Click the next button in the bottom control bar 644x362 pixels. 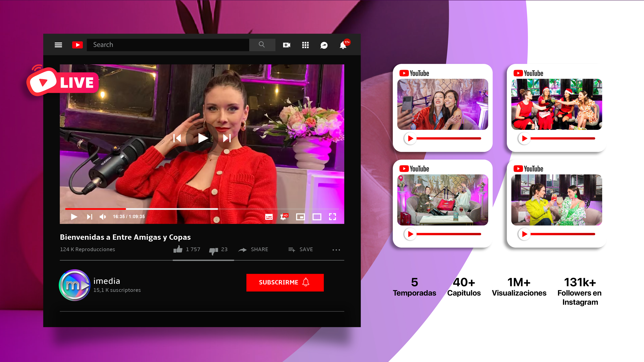[90, 217]
